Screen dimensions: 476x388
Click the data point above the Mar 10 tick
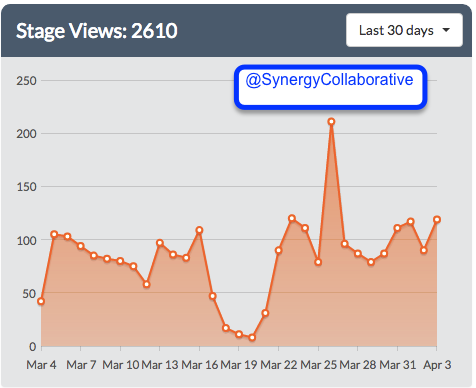[x=120, y=261]
